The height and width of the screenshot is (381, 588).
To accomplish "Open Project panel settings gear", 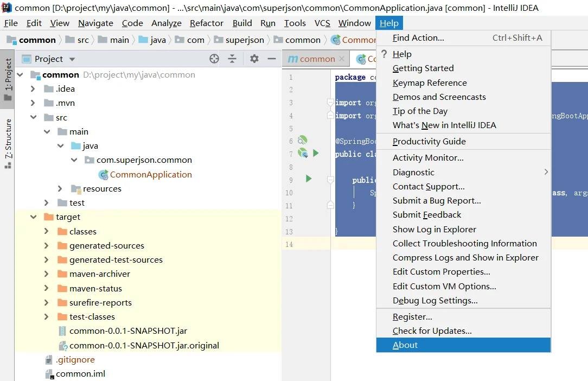I will click(254, 59).
